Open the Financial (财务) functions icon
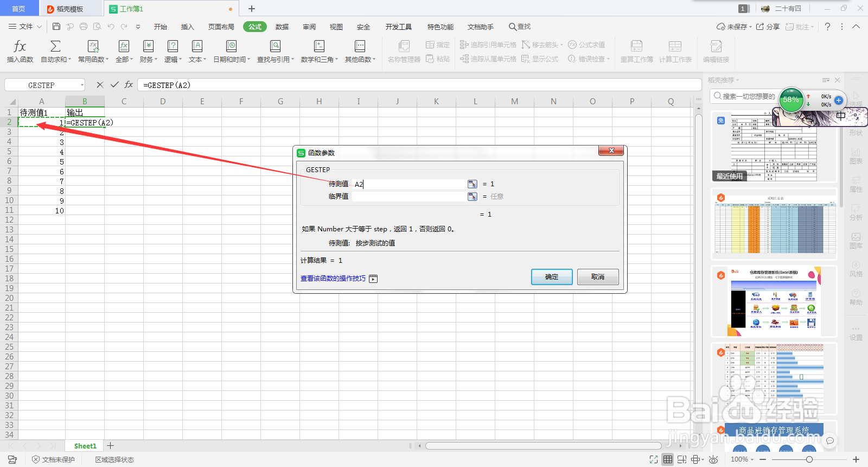 (148, 46)
